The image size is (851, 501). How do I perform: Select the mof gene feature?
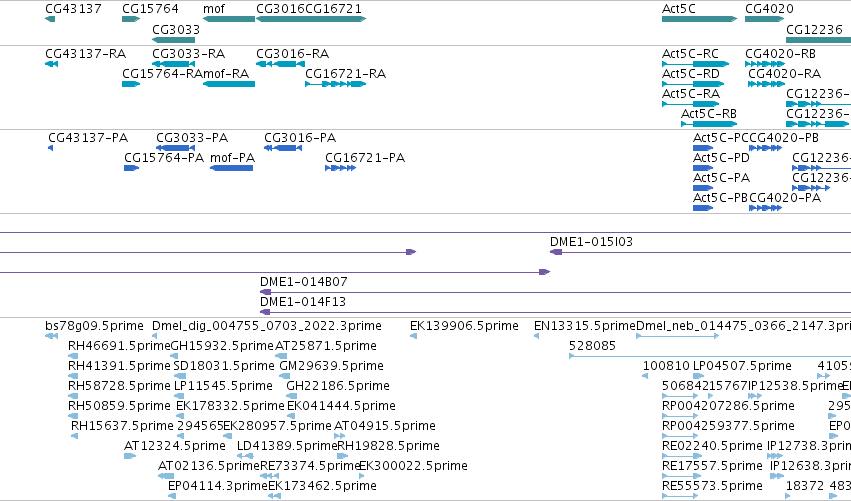point(228,19)
